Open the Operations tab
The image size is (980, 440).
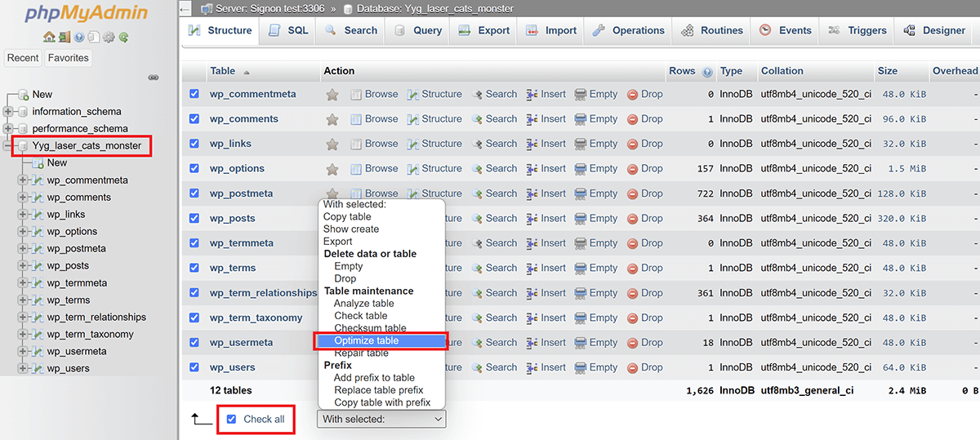click(x=628, y=30)
